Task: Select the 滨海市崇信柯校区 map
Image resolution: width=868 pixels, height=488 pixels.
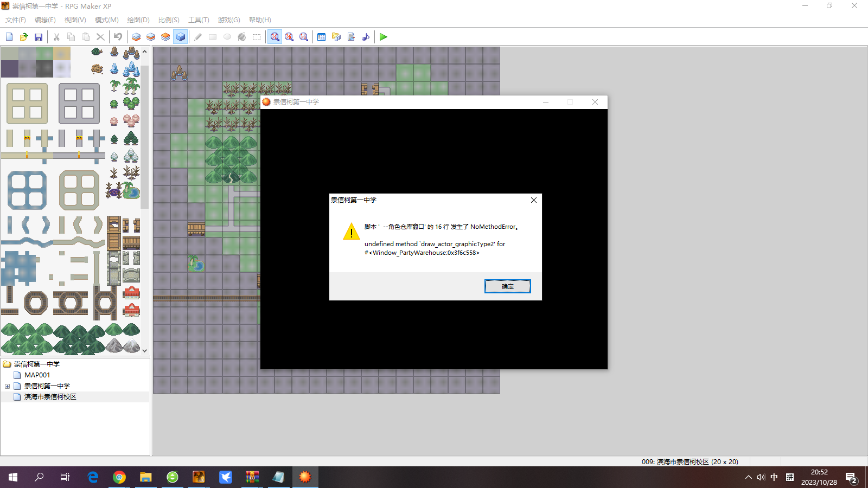Action: [50, 397]
